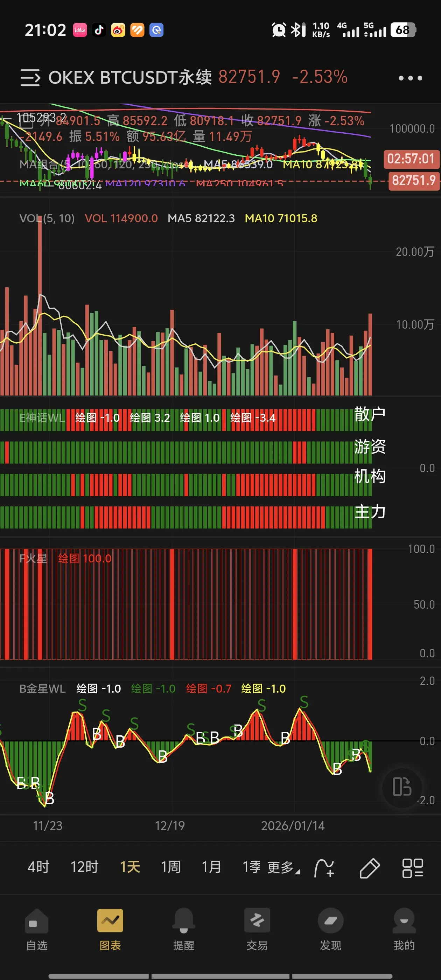
Task: Tap the current price tag 82751.9 on axis
Action: click(414, 181)
